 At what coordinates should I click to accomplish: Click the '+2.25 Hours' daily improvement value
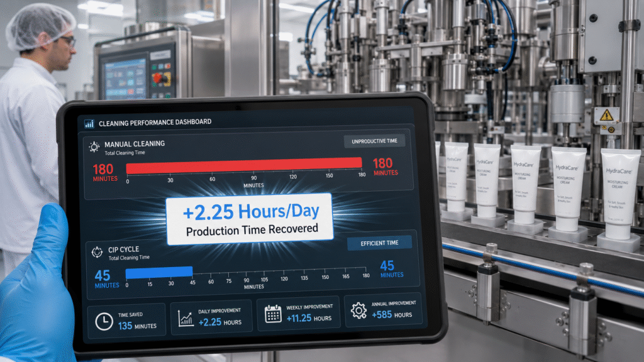click(x=219, y=322)
